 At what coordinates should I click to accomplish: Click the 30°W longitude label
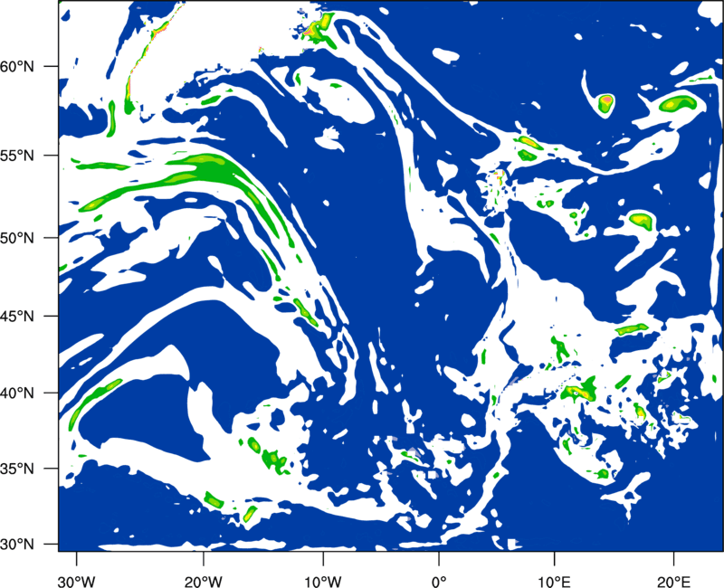click(76, 582)
